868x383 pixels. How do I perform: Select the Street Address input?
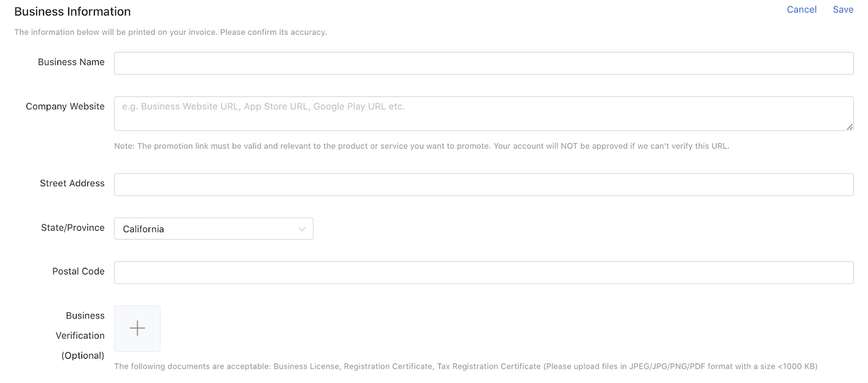point(484,185)
